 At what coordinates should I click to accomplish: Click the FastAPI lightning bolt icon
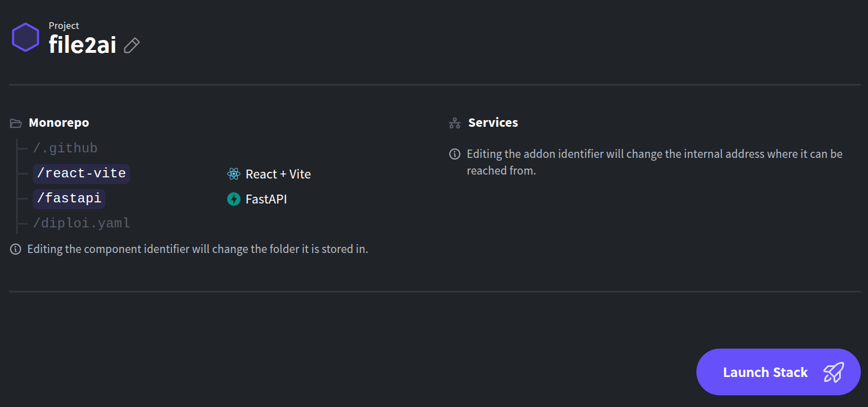[x=233, y=198]
